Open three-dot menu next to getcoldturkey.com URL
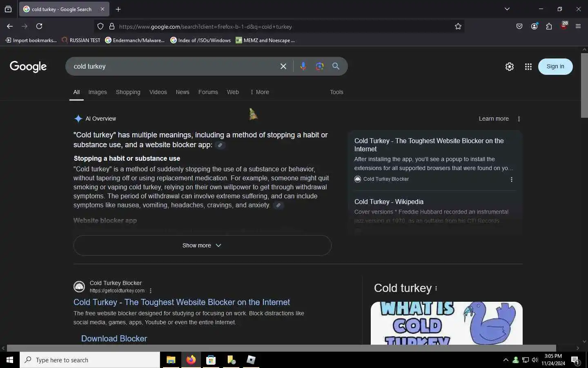This screenshot has width=588, height=368. tap(151, 291)
